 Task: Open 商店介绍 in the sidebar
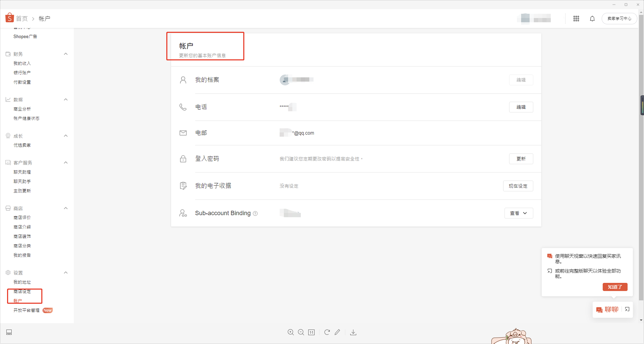[x=22, y=227]
